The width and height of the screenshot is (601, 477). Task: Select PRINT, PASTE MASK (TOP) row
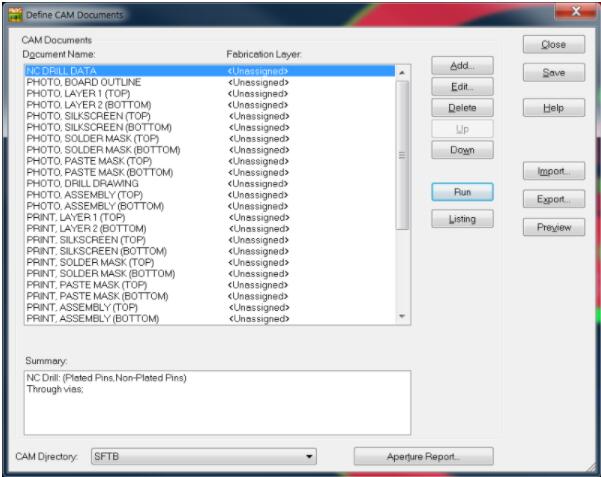coord(210,285)
